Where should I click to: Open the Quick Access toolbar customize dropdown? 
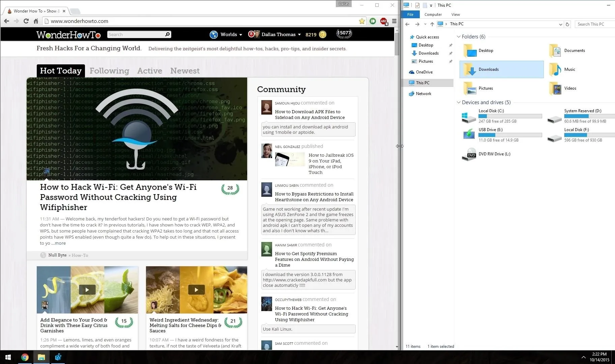[431, 5]
